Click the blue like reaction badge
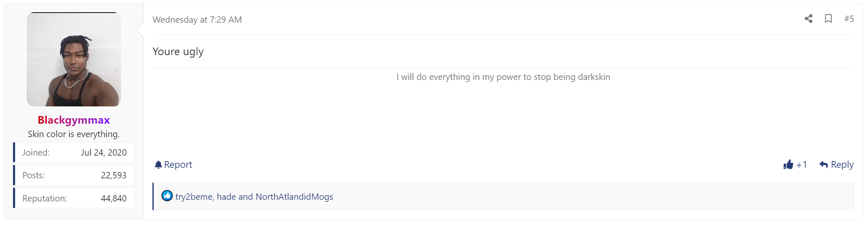This screenshot has width=868, height=225. [x=167, y=196]
